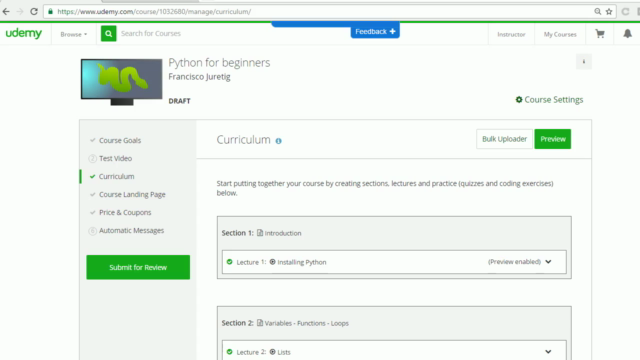The width and height of the screenshot is (640, 360).
Task: Click the Test Video step number icon
Action: [93, 158]
